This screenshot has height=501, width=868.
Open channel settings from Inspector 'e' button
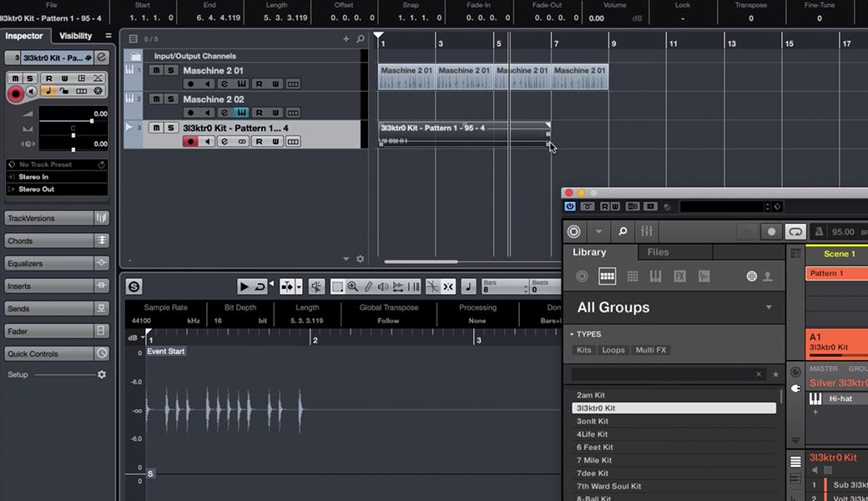coord(101,57)
